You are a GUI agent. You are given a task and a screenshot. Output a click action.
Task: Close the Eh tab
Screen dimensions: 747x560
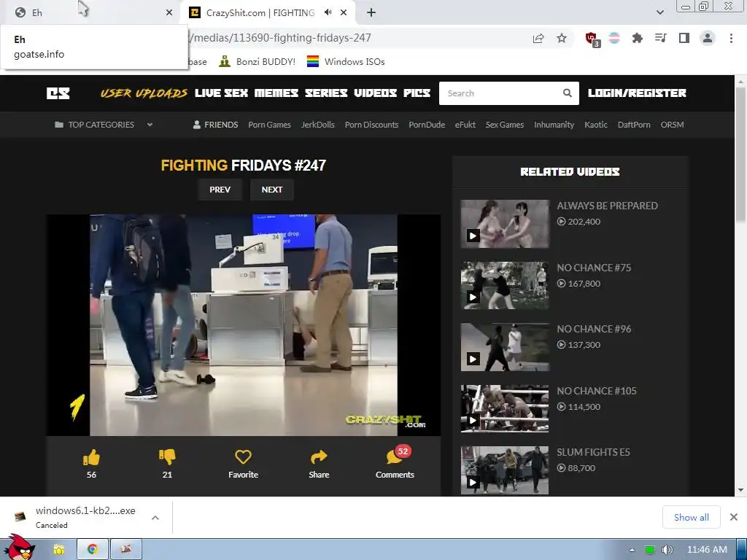click(169, 13)
